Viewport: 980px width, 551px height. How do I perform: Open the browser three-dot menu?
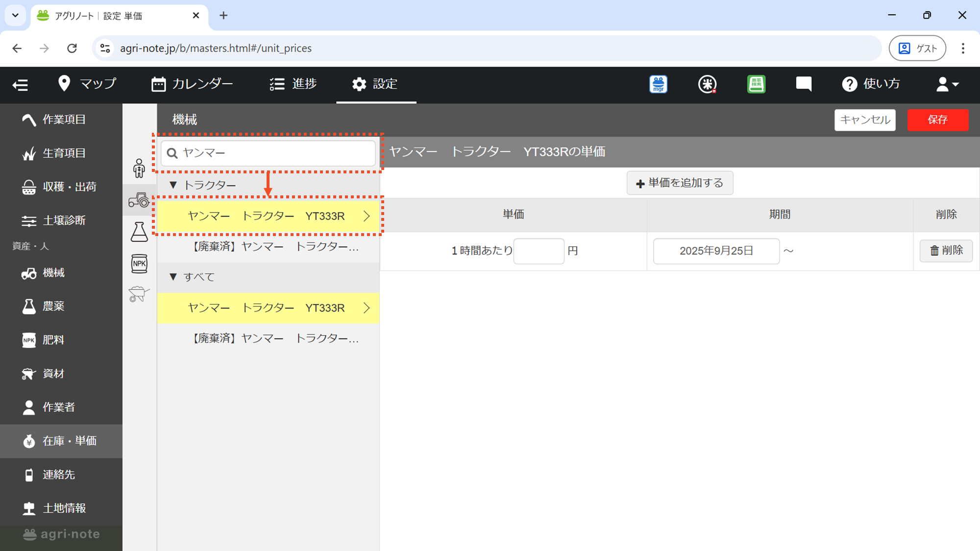tap(963, 48)
